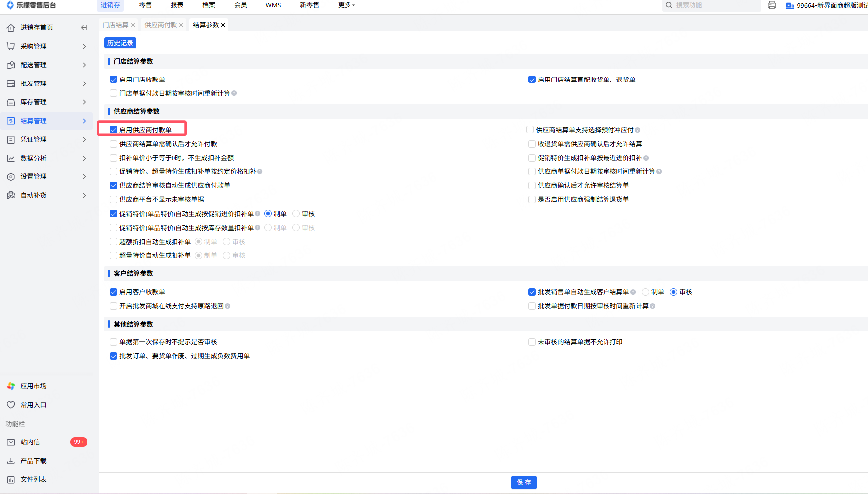Click the 站内信 mail icon
Viewport: 868px width, 494px height.
point(11,442)
